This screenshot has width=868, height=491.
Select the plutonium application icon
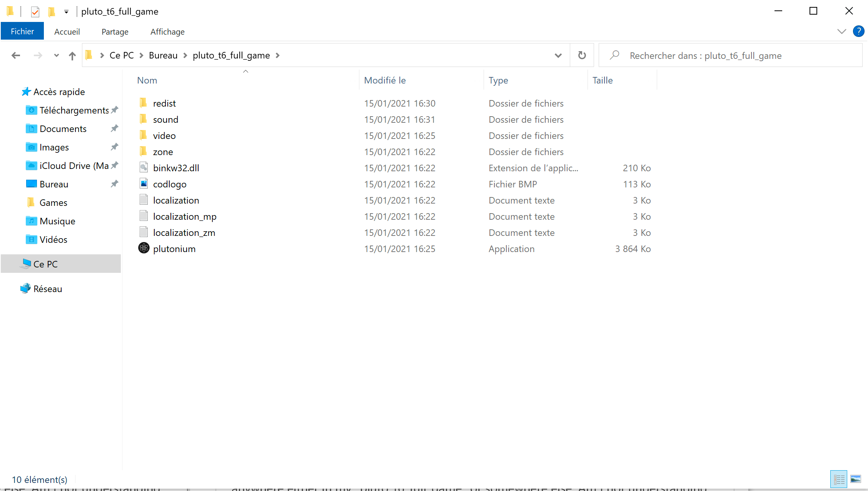coord(144,248)
